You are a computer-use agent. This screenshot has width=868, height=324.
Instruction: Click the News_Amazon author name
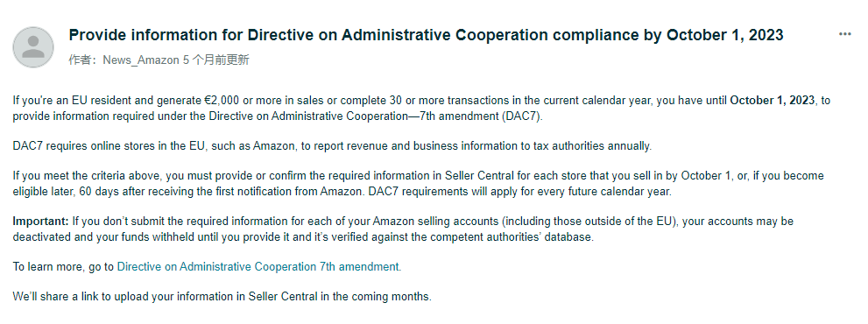pos(141,60)
